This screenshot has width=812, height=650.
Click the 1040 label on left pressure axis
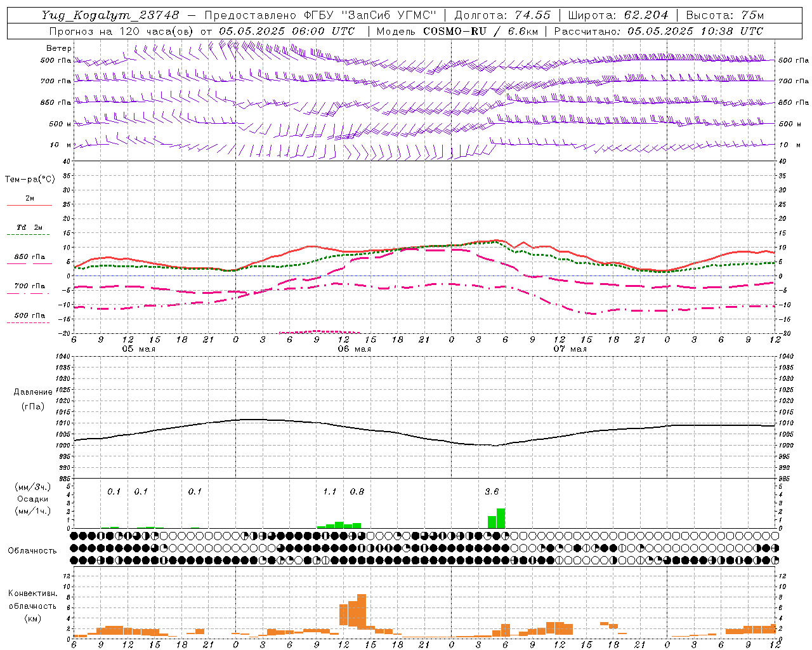tap(63, 357)
